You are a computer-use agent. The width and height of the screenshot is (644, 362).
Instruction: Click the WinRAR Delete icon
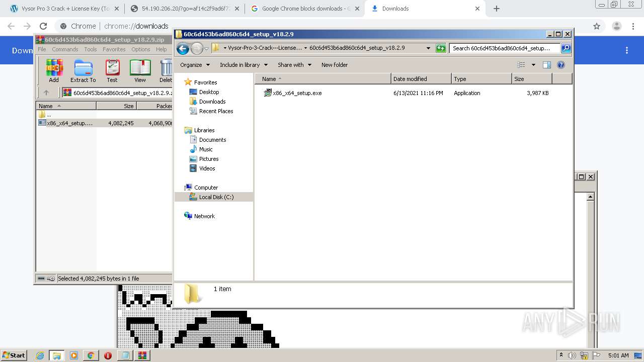(166, 71)
